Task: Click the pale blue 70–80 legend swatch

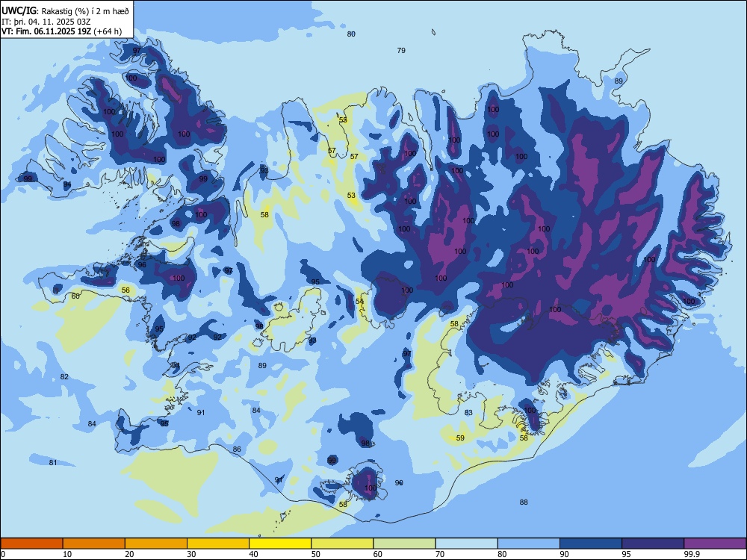Action: coord(466,544)
